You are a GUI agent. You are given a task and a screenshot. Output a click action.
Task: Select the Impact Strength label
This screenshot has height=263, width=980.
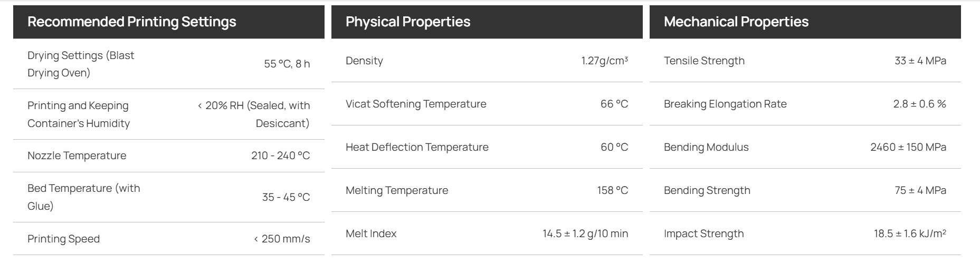coord(704,233)
